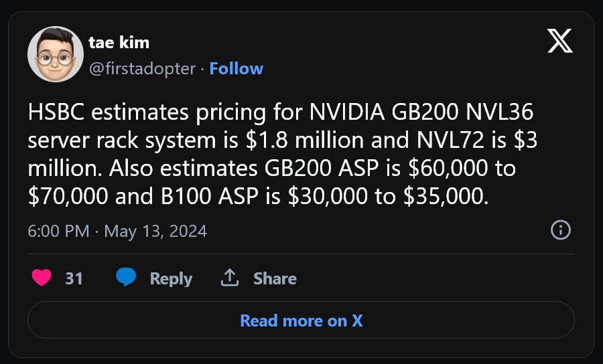Open the 'tae kim' display name

tap(119, 42)
